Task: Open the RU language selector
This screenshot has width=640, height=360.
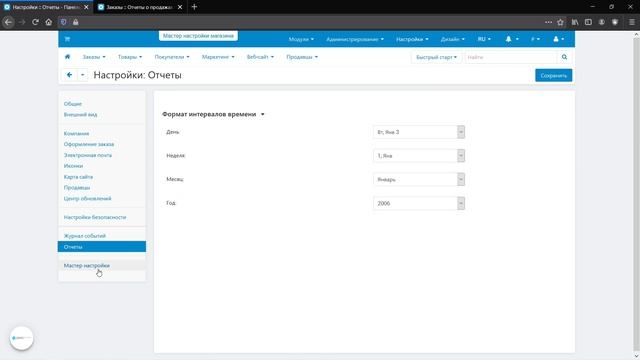Action: [484, 39]
